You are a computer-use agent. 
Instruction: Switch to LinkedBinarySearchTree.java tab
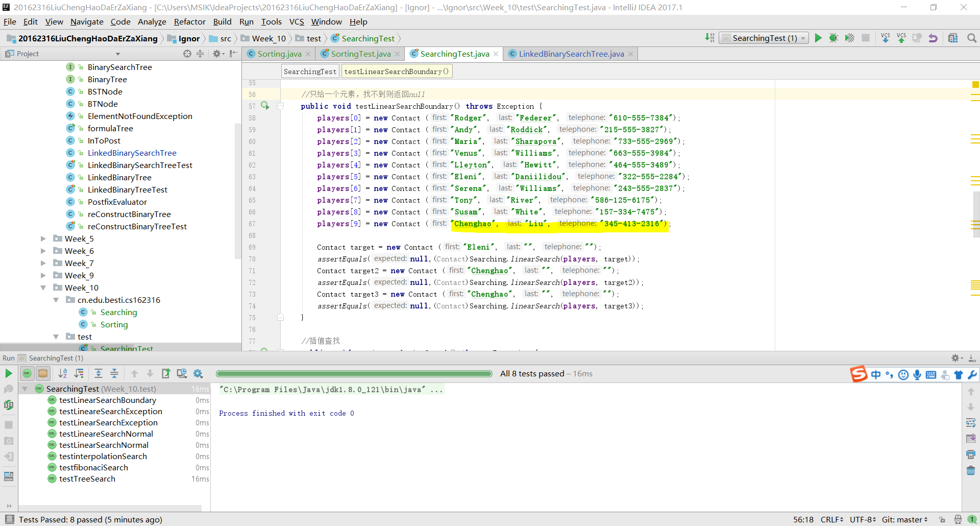pyautogui.click(x=571, y=54)
